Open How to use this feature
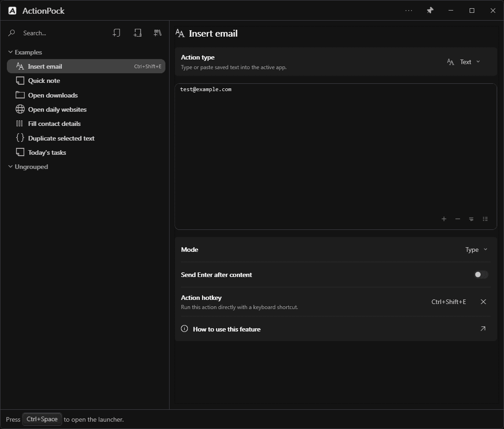 (336, 329)
